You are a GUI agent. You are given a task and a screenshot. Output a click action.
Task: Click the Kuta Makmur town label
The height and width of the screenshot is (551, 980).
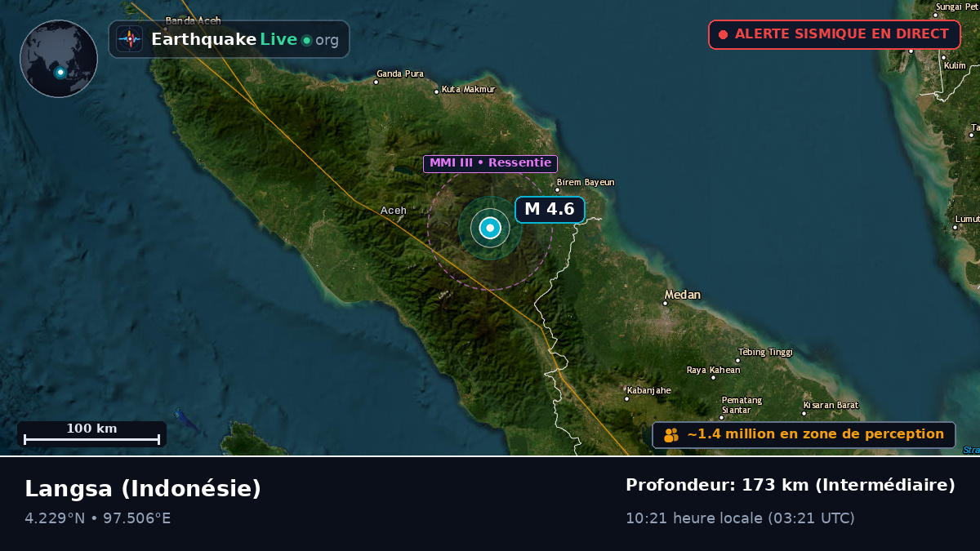[x=469, y=90]
